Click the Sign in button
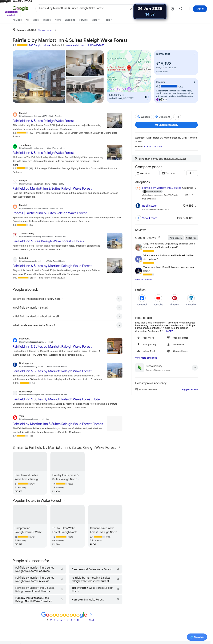 point(200,8)
